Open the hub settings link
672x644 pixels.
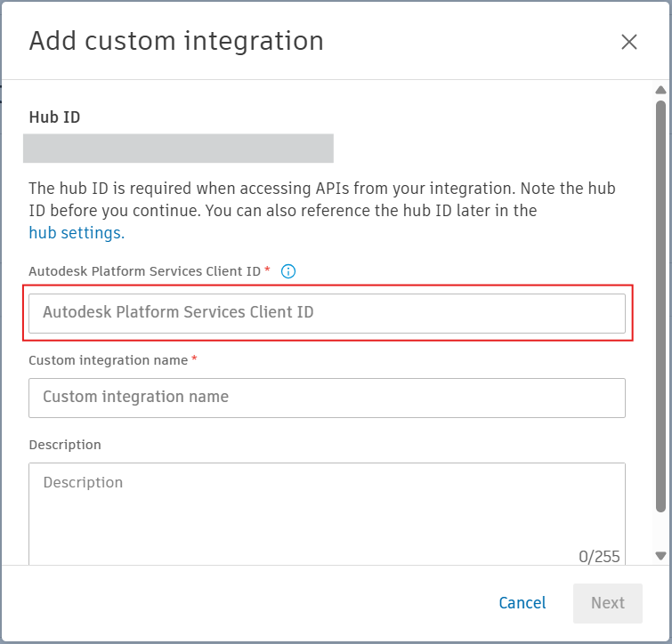click(x=77, y=233)
